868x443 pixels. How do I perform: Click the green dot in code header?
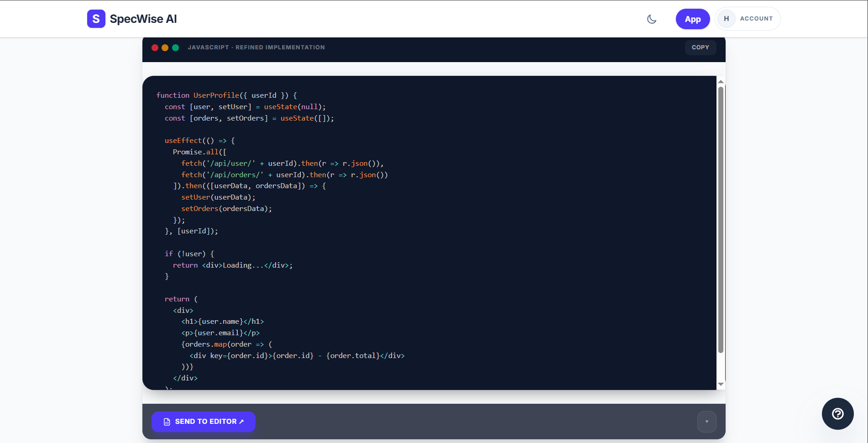click(x=175, y=47)
